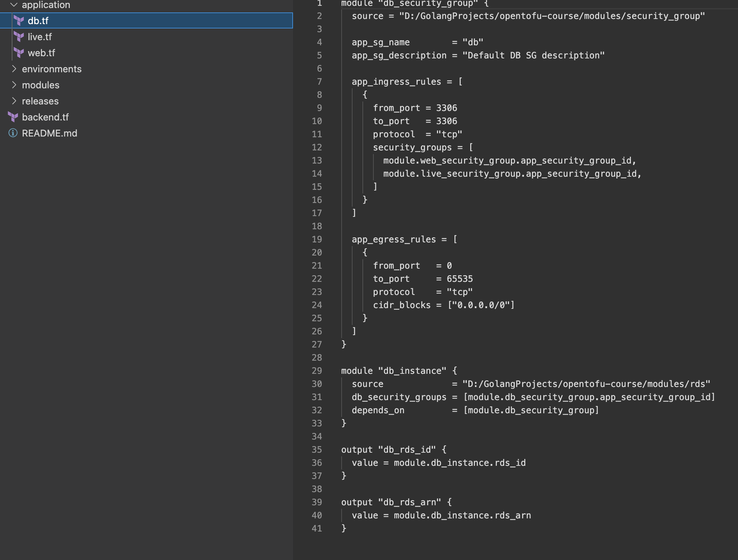Click line number 19 in the gutter

coord(317,239)
